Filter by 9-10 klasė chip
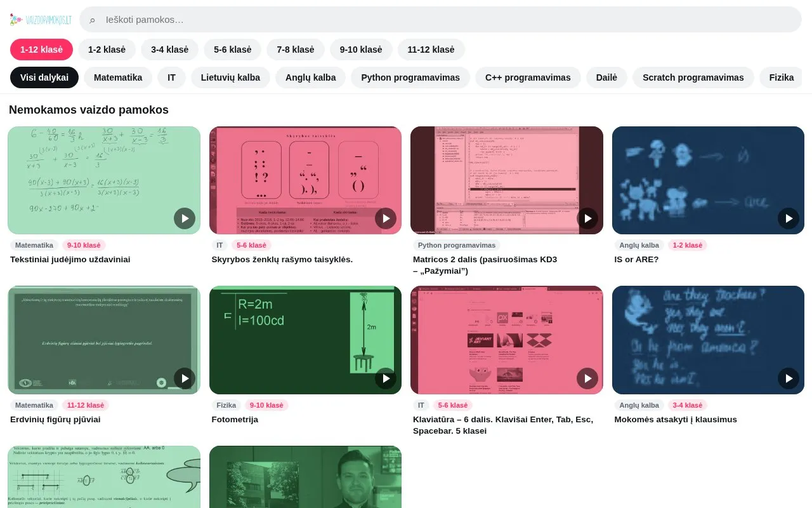Screen dimensions: 812x508 tap(361, 50)
